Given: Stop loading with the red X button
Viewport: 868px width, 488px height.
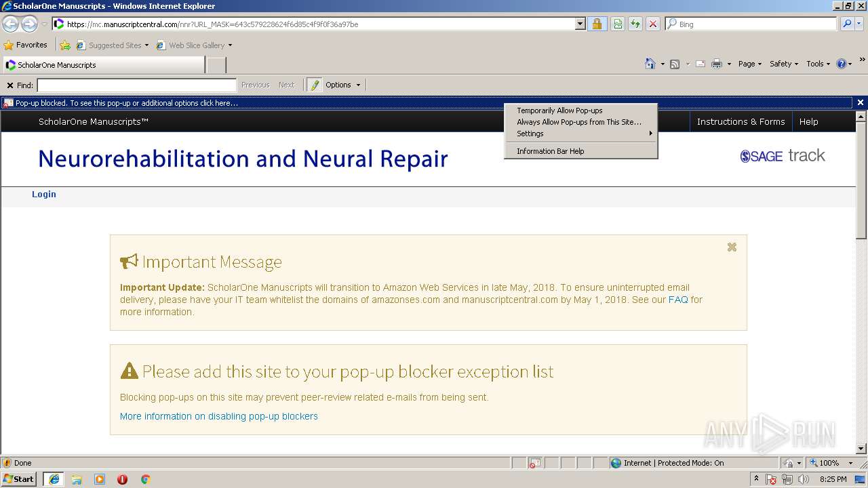Looking at the screenshot, I should click(x=652, y=24).
